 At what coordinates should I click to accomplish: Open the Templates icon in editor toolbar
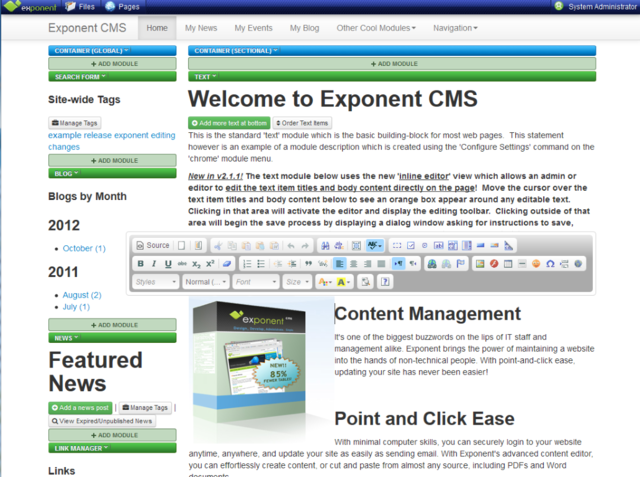[x=198, y=245]
